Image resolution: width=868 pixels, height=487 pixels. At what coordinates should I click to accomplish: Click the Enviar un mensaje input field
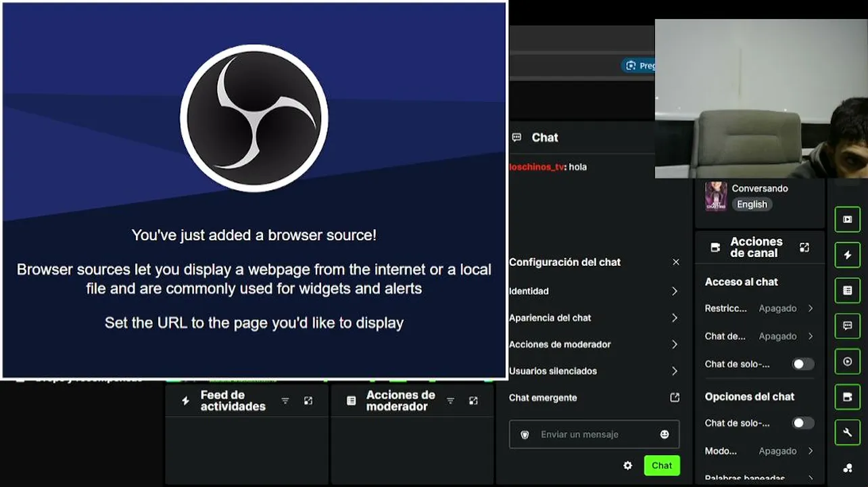pyautogui.click(x=594, y=434)
